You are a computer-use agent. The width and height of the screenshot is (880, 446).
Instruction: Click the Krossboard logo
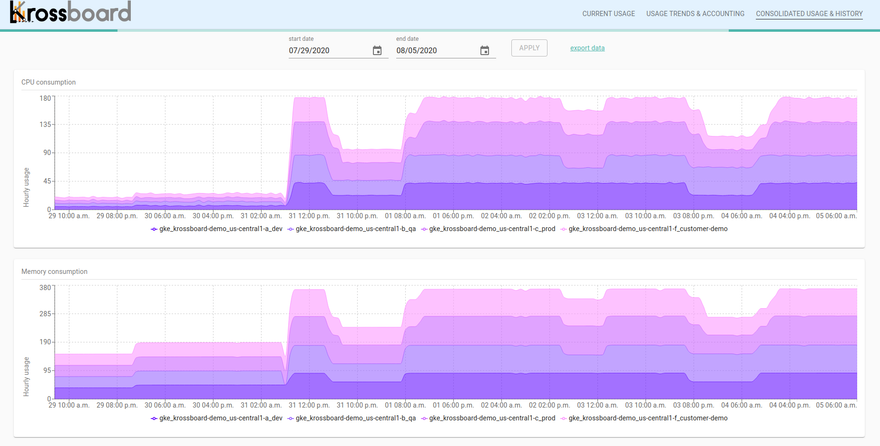click(x=70, y=13)
